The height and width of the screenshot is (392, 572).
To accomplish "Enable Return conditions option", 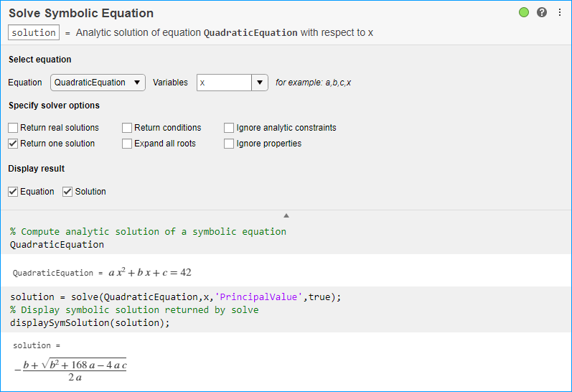I will pyautogui.click(x=127, y=128).
